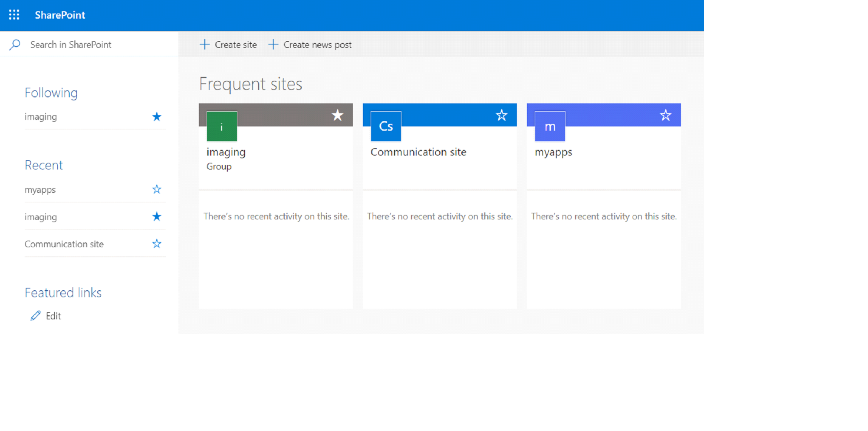The image size is (868, 431).
Task: Click the plus icon beside Create news post
Action: (x=273, y=44)
